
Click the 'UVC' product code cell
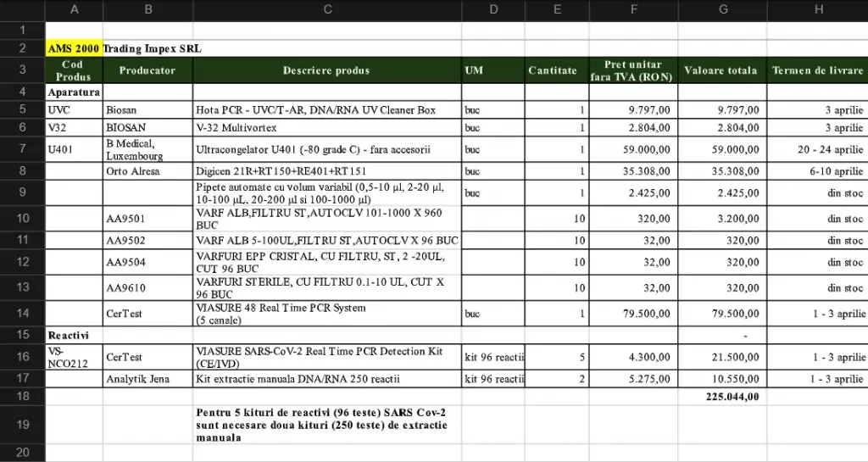tap(75, 109)
